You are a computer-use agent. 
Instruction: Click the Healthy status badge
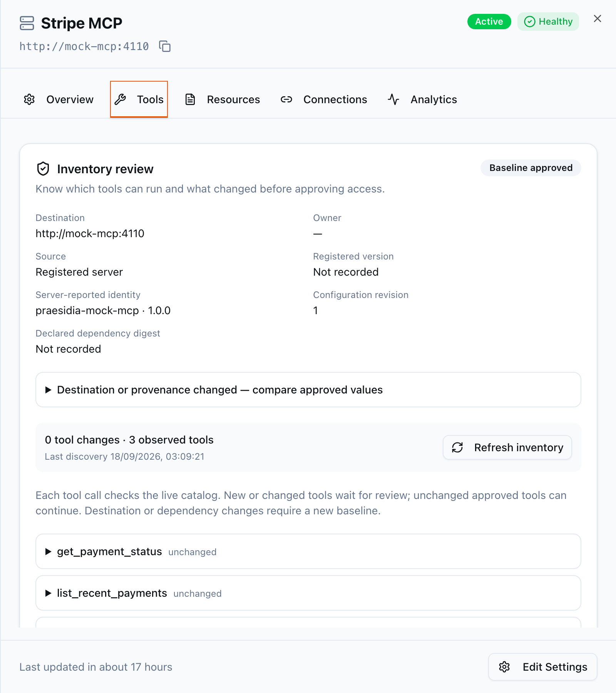(548, 22)
